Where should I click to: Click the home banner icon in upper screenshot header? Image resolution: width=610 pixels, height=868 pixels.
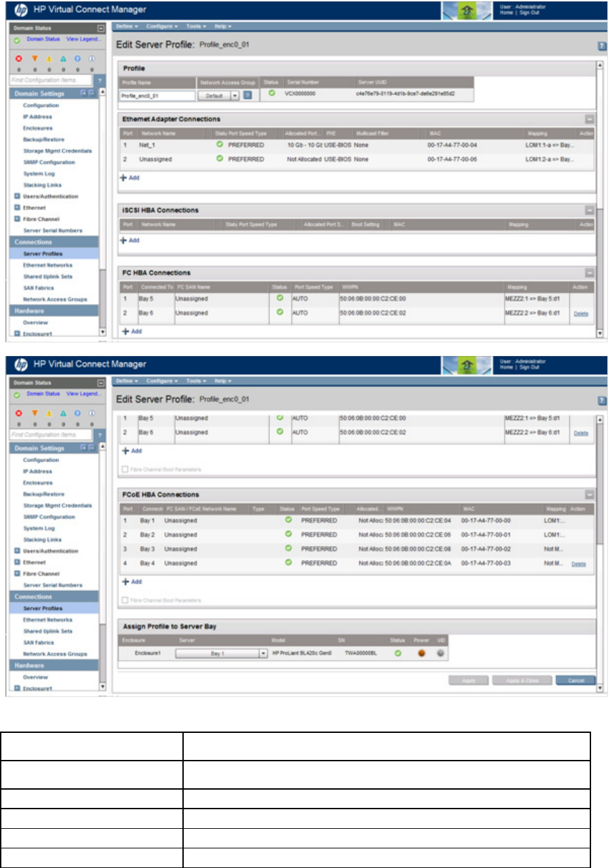[465, 10]
